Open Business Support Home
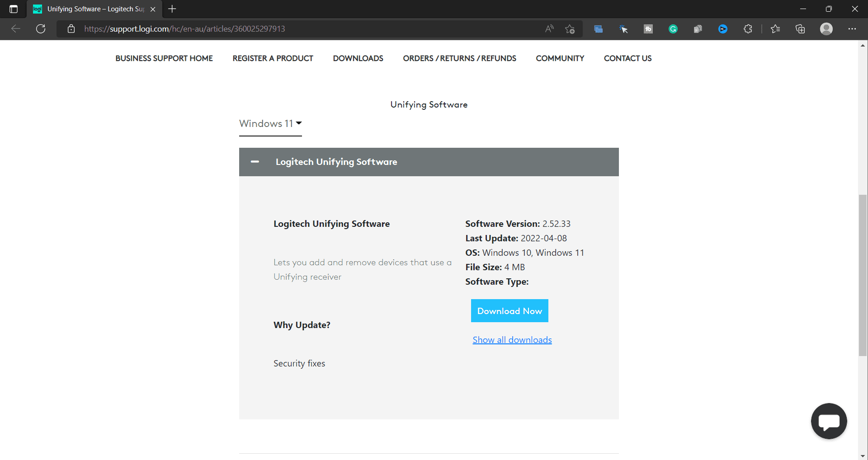This screenshot has height=460, width=868. pos(164,58)
